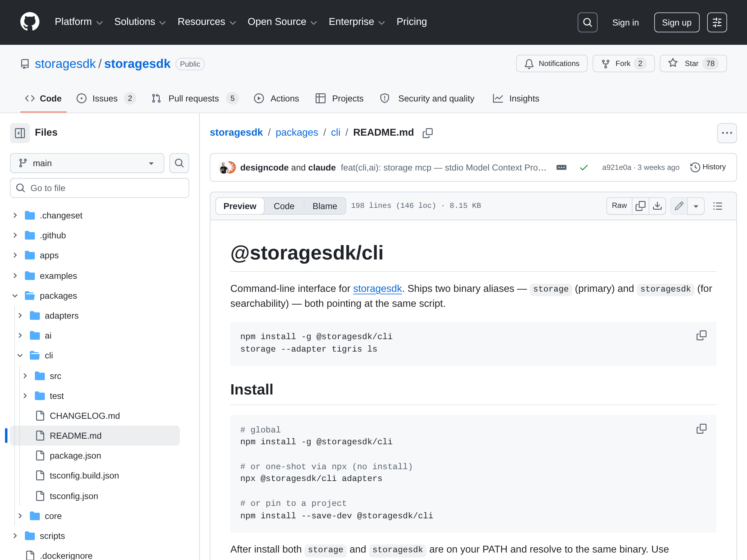The image size is (747, 560).
Task: Open the more edit options dropdown arrow
Action: [x=696, y=206]
